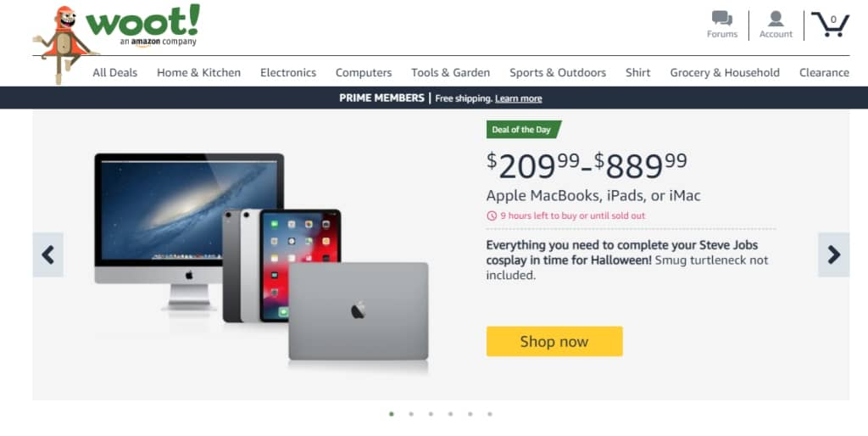Viewport: 868px width, 436px height.
Task: Open the Home & Kitchen category
Action: coord(198,73)
